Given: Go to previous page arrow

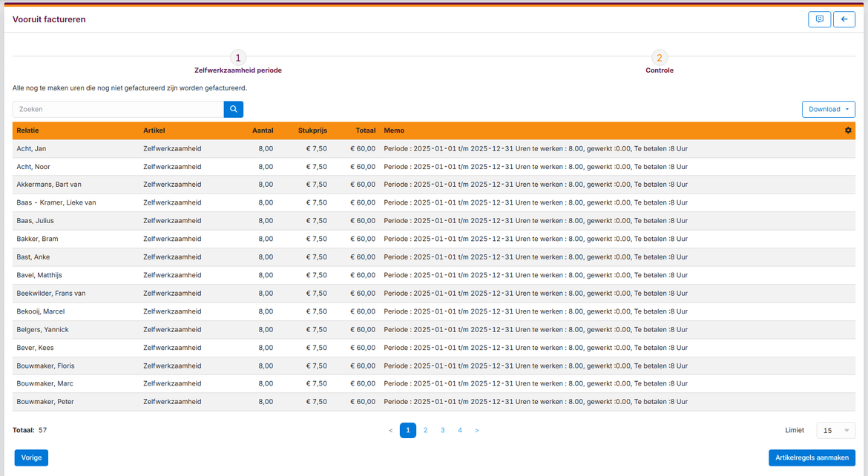Looking at the screenshot, I should tap(391, 431).
